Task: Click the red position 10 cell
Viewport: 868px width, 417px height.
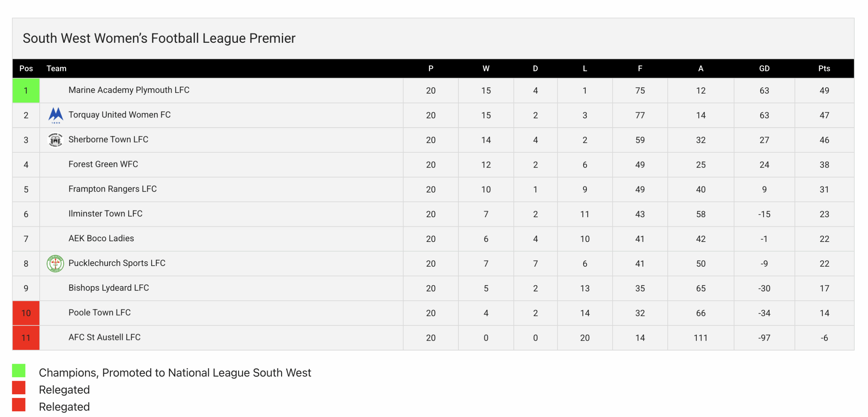Action: (26, 313)
